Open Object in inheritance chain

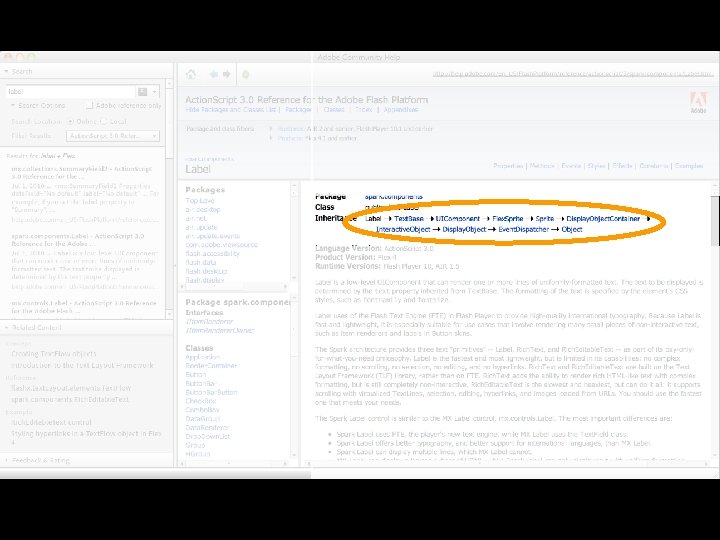coord(572,229)
